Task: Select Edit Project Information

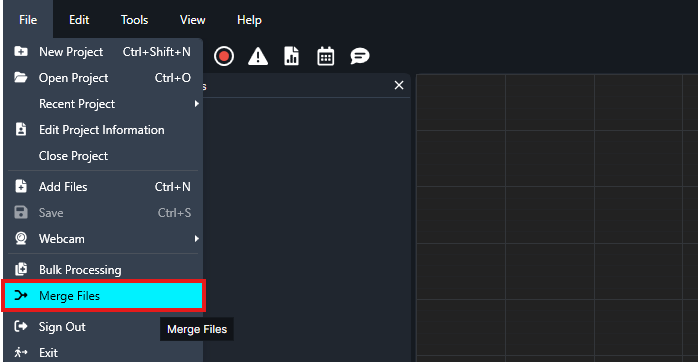Action: tap(103, 130)
